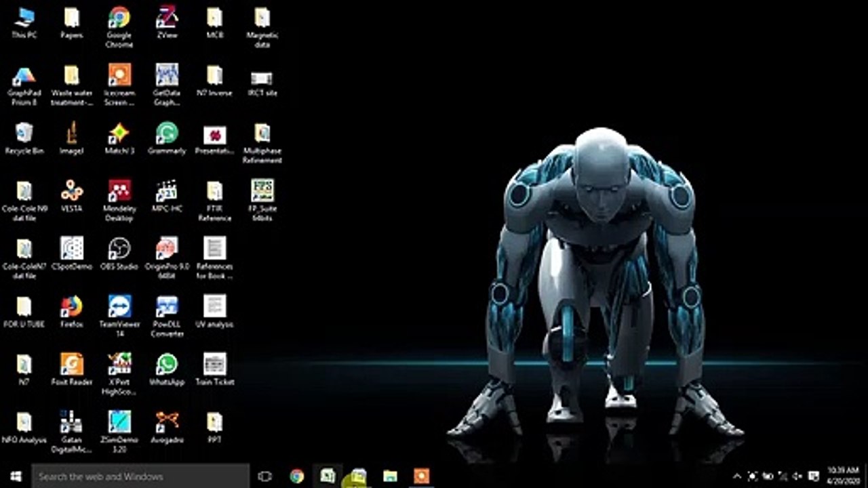868x488 pixels.
Task: Open the Windows Start menu
Action: tap(16, 476)
